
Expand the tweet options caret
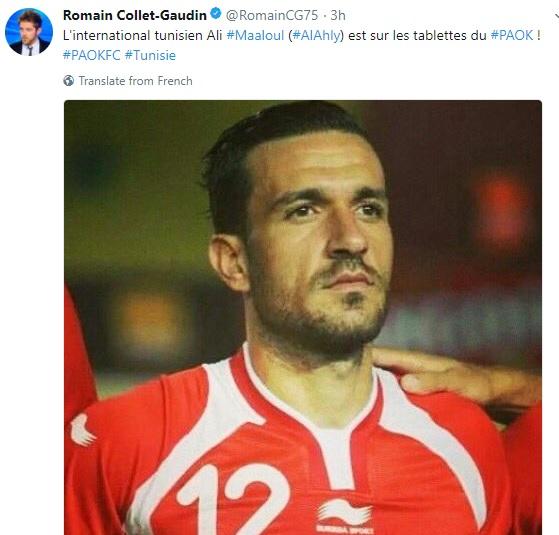(x=556, y=15)
